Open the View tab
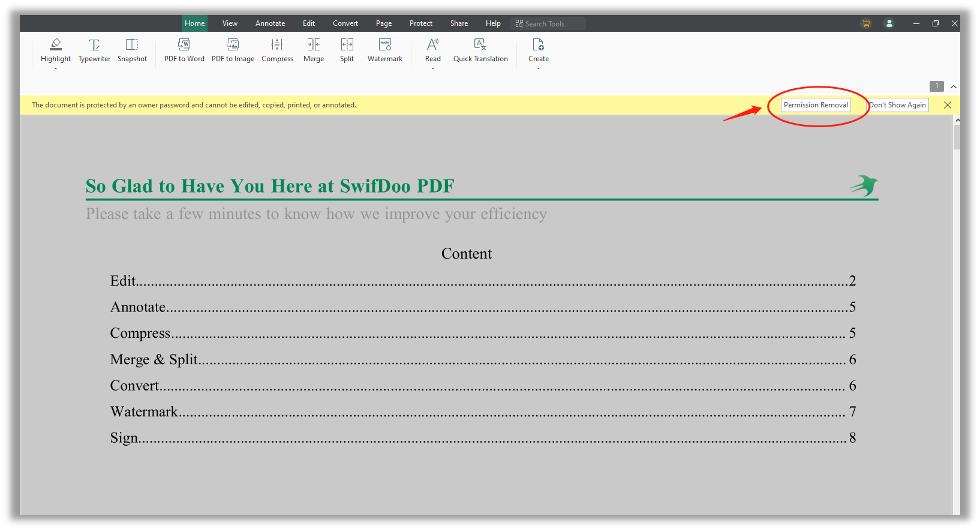Image resolution: width=980 pixels, height=531 pixels. click(230, 23)
